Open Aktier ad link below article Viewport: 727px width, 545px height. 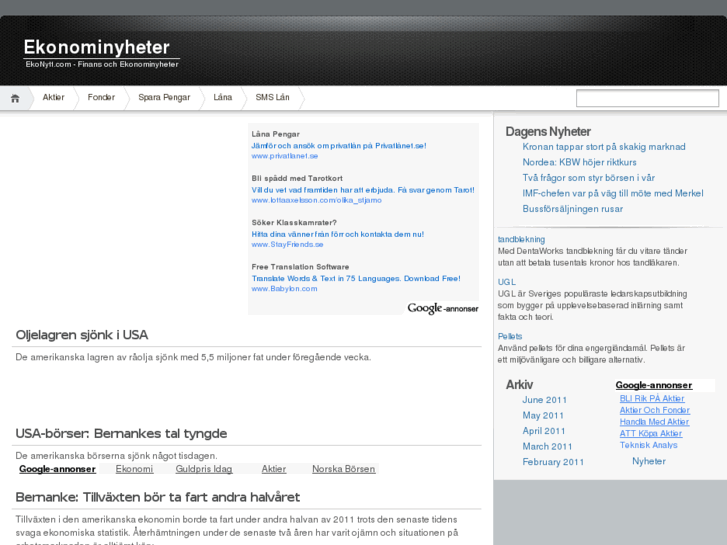pos(274,469)
